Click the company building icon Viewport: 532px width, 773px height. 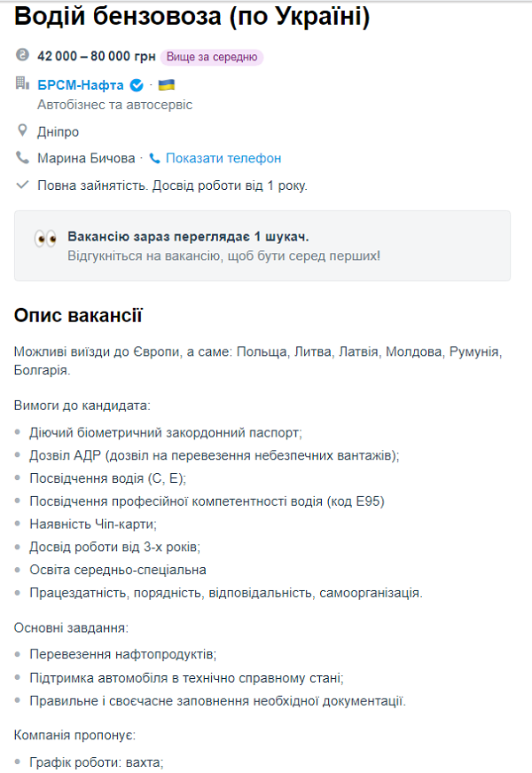coord(23,84)
